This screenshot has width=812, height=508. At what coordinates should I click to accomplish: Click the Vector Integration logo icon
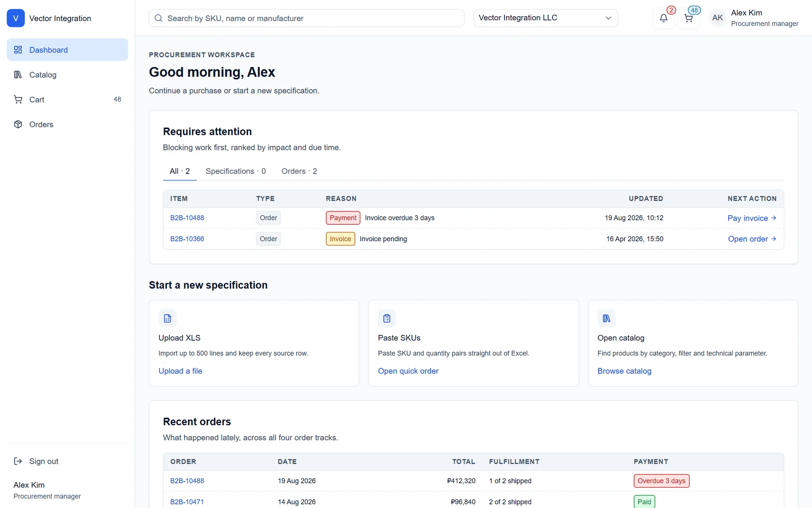(x=16, y=18)
